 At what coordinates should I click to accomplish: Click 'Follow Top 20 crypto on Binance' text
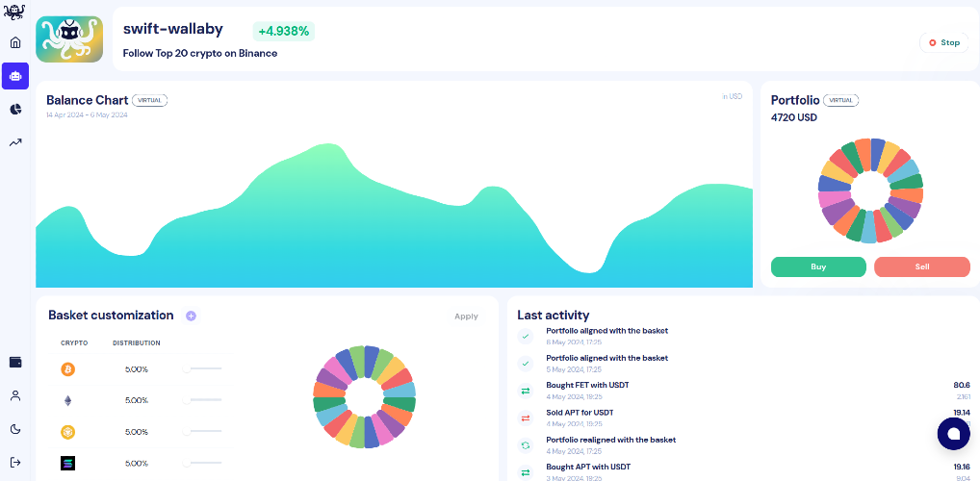200,53
